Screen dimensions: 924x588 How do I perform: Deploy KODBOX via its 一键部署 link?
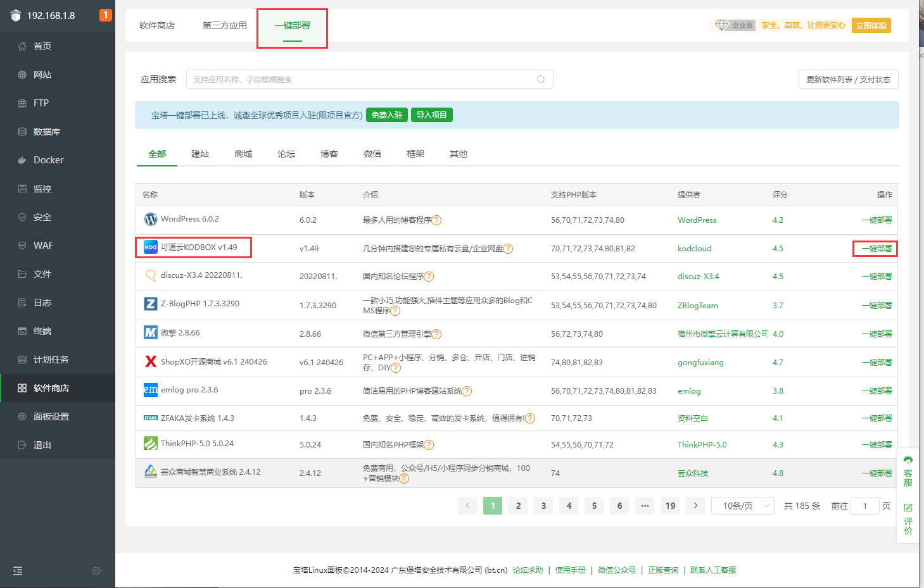coord(877,249)
